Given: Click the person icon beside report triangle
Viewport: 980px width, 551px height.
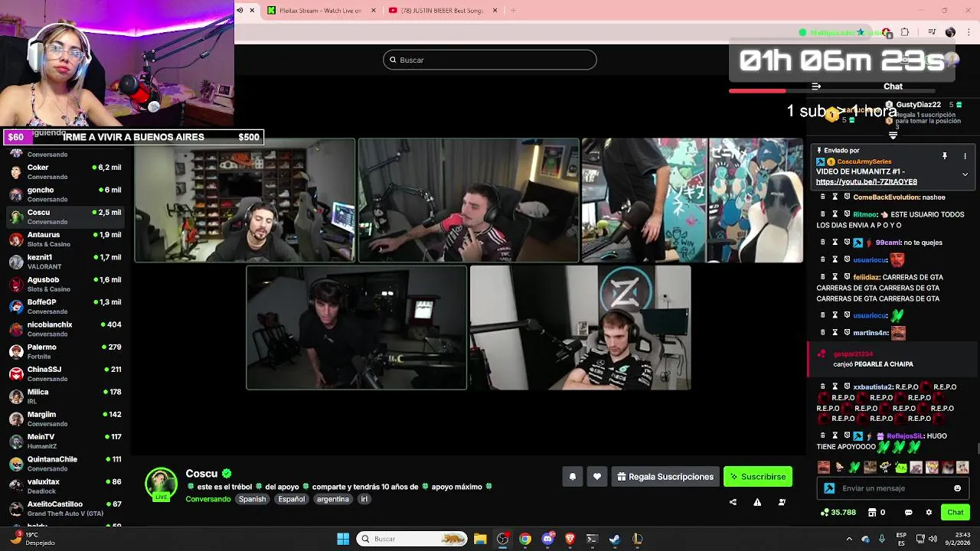Looking at the screenshot, I should coord(782,502).
